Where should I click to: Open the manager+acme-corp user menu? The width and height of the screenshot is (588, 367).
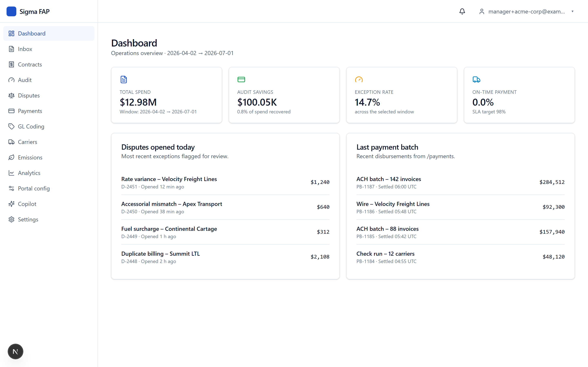[526, 11]
